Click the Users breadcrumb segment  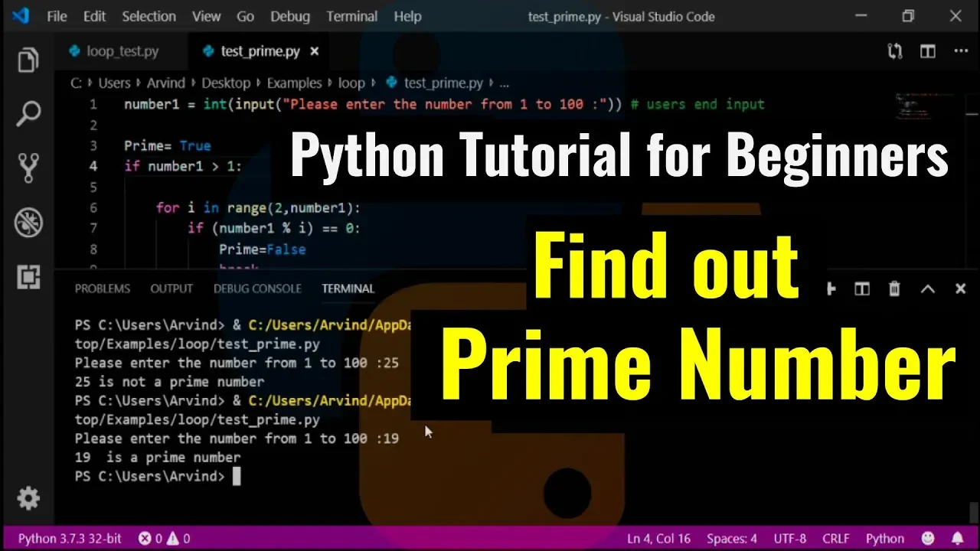[x=116, y=83]
